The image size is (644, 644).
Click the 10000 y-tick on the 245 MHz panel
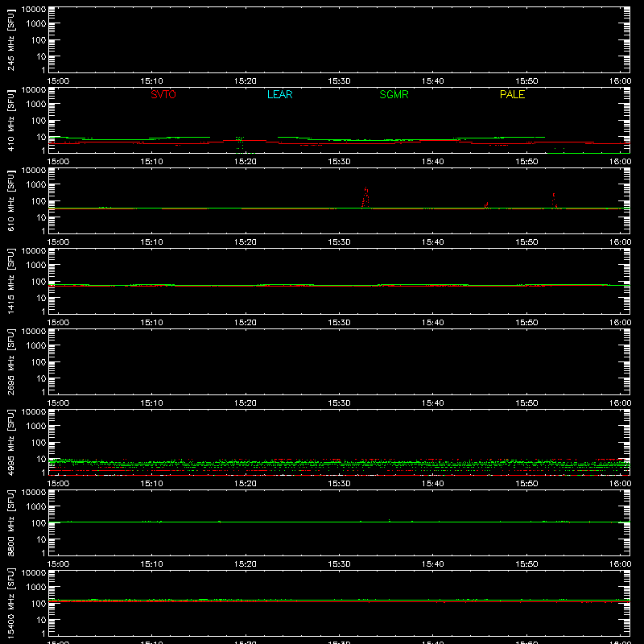(x=34, y=10)
